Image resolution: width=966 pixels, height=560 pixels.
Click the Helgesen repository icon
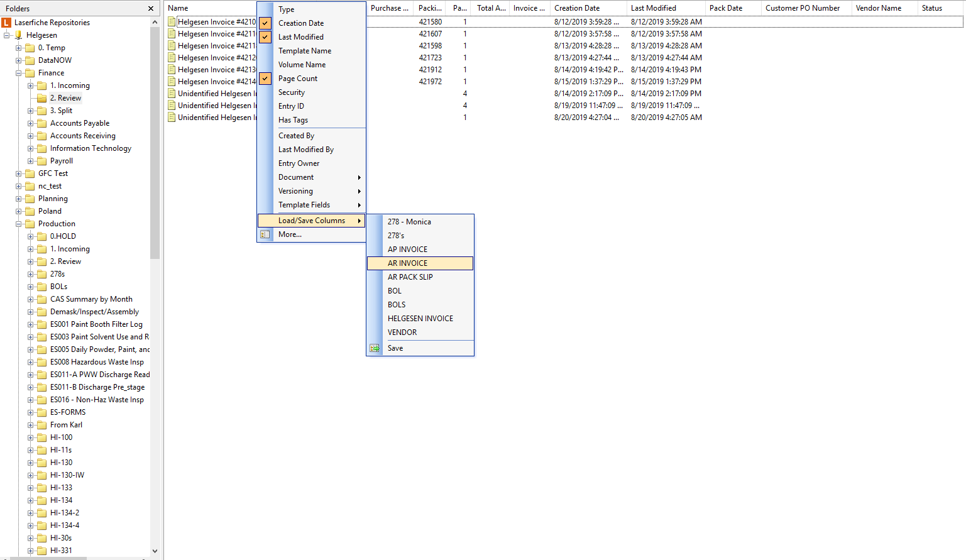point(18,35)
